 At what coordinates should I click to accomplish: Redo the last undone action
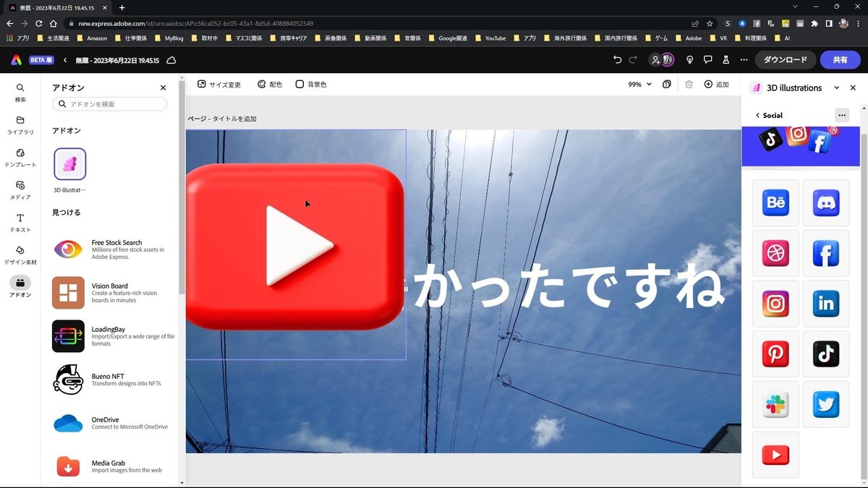(633, 60)
